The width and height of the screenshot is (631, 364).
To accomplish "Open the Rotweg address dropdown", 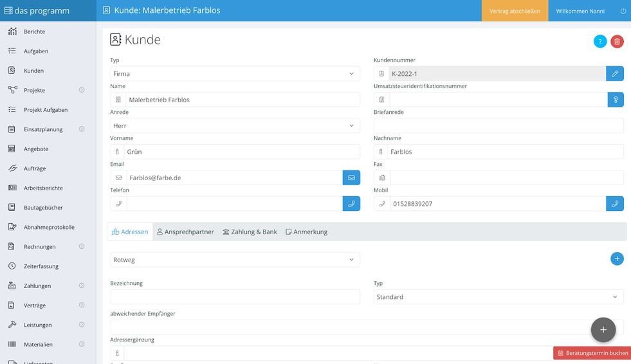I will point(235,260).
